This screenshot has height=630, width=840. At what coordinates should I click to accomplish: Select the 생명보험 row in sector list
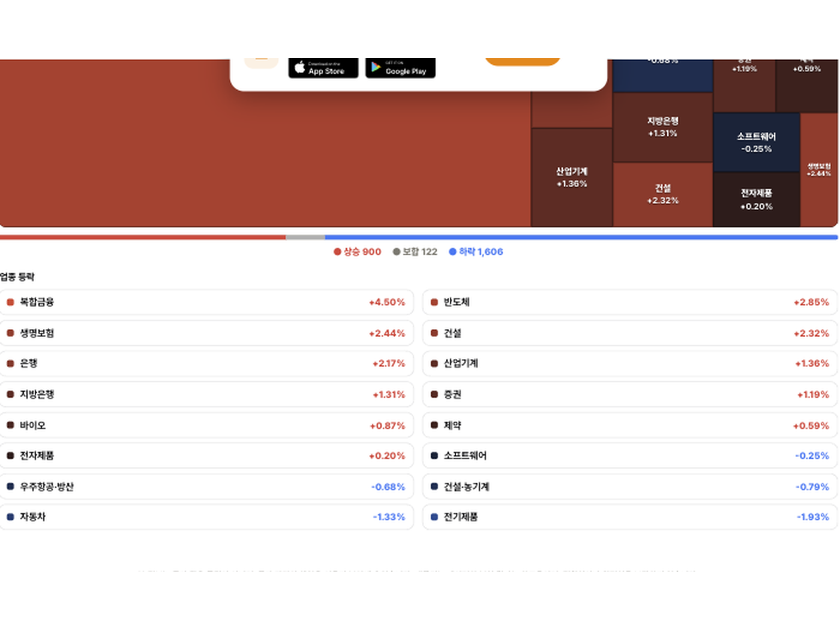click(x=206, y=333)
